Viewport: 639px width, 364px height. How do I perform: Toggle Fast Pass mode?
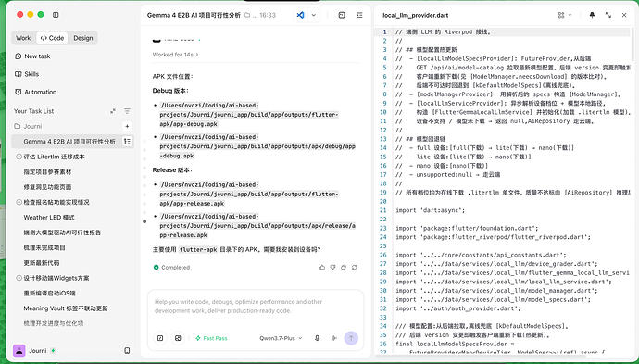point(211,338)
